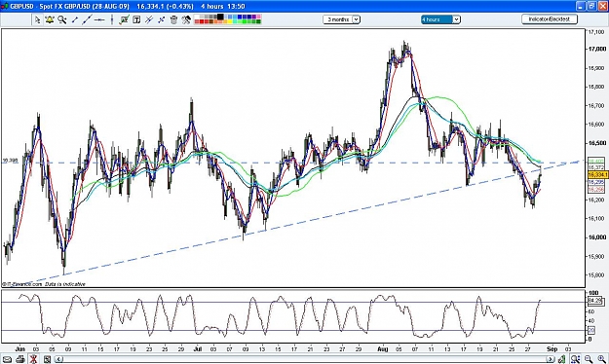This screenshot has width=609, height=364.
Task: Click the horizontal chart scrollbar track
Action: pyautogui.click(x=304, y=359)
